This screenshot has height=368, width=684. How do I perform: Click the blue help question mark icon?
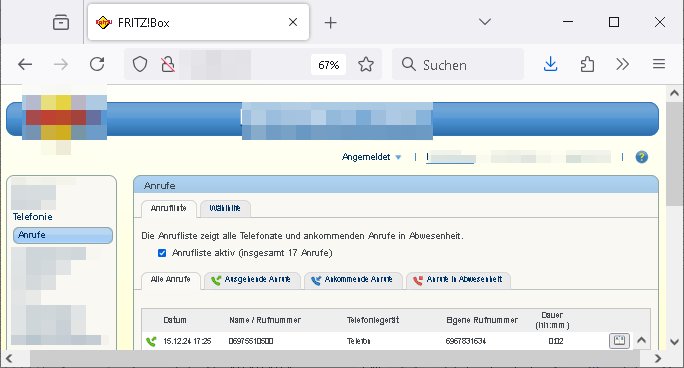[641, 157]
